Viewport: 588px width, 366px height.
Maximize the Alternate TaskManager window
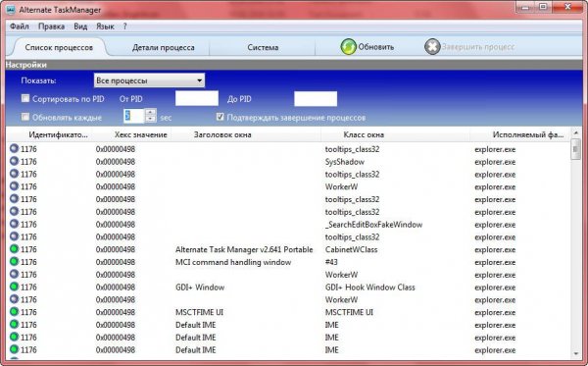point(543,7)
